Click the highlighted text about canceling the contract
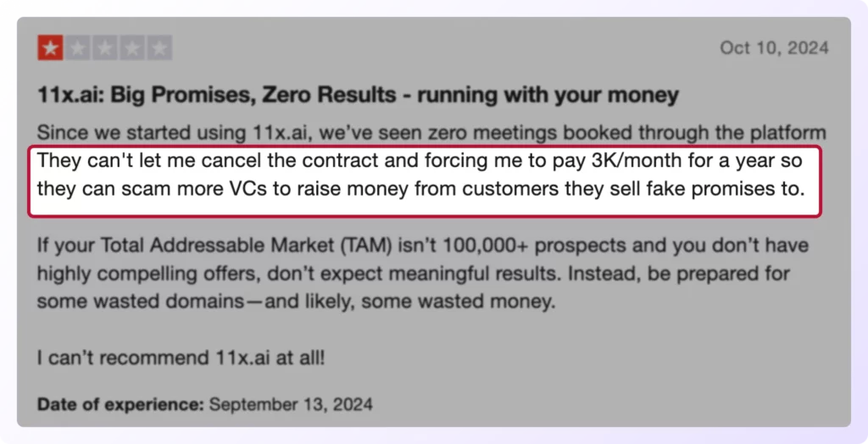Image resolution: width=868 pixels, height=444 pixels. [x=420, y=160]
